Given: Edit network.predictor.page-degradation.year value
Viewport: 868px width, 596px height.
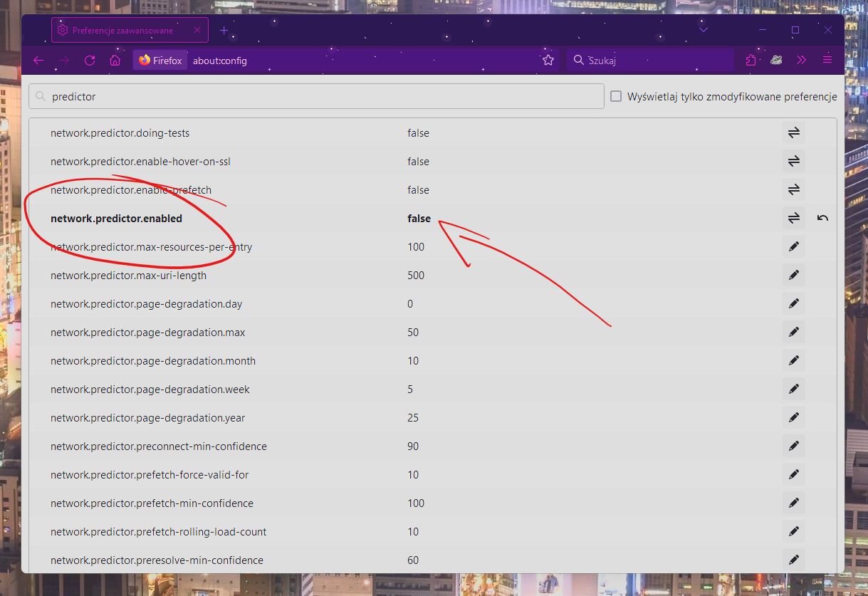Looking at the screenshot, I should (x=794, y=418).
